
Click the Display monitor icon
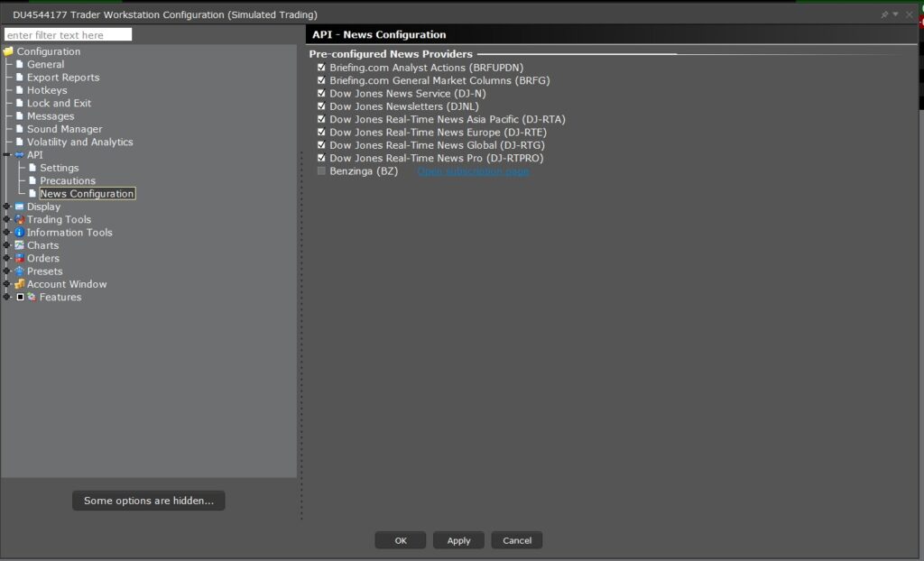pyautogui.click(x=20, y=207)
